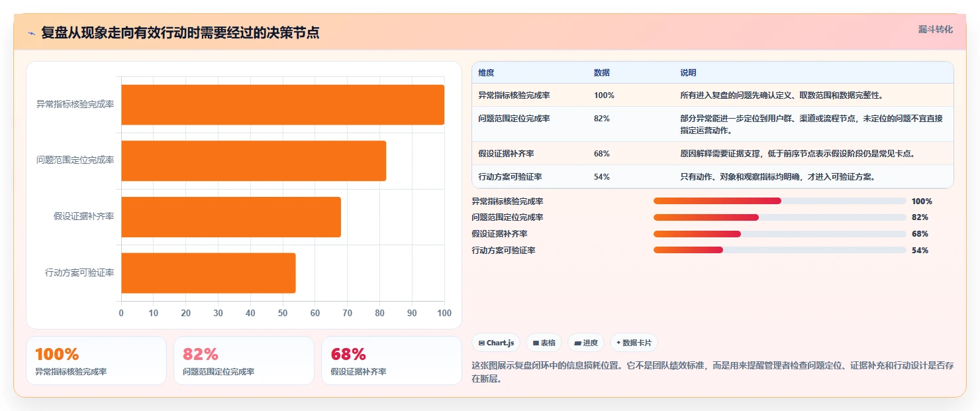Image resolution: width=980 pixels, height=411 pixels.
Task: Select the 表格 chip
Action: [x=544, y=343]
